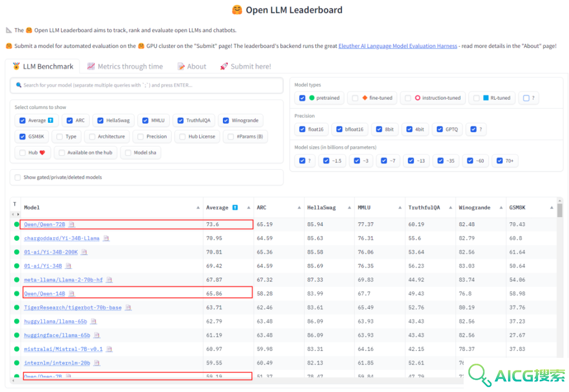The image size is (569, 392).
Task: Click the medal icon on the LLM Benchmark tab
Action: click(x=16, y=66)
